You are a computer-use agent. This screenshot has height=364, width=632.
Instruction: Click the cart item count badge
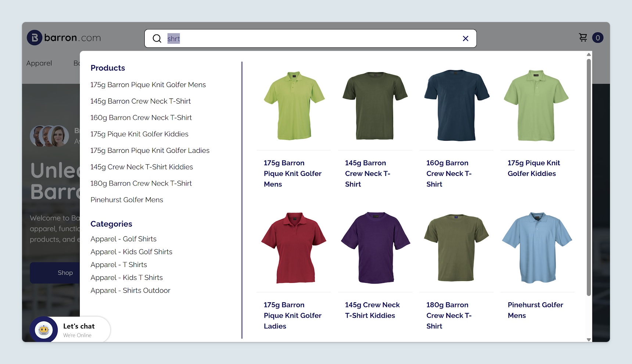click(x=598, y=38)
